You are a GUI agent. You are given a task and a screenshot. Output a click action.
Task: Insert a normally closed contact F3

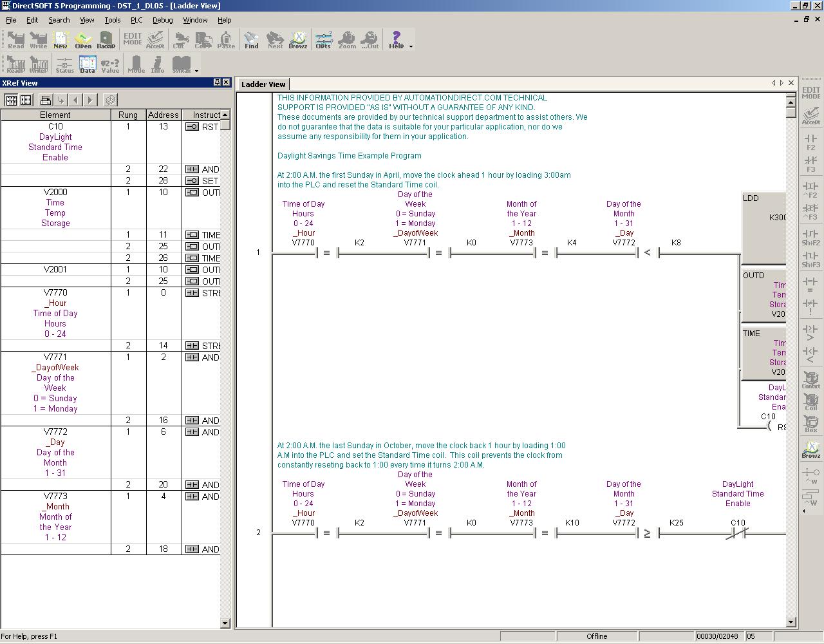(811, 164)
